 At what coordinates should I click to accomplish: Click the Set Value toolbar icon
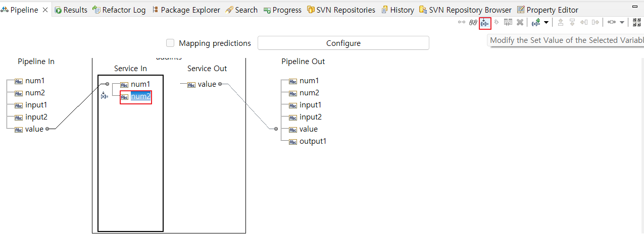pyautogui.click(x=485, y=23)
